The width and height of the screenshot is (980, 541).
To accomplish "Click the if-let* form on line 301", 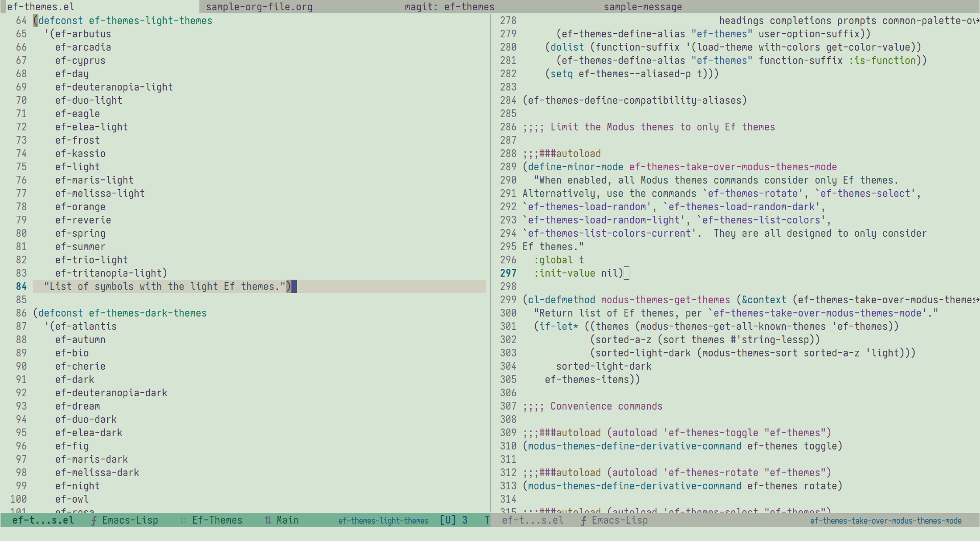I will pos(559,326).
